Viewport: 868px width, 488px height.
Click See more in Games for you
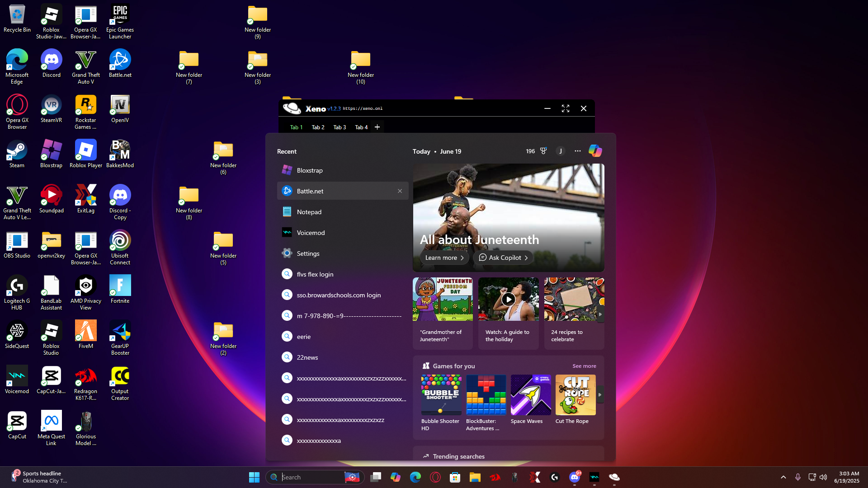pyautogui.click(x=584, y=366)
